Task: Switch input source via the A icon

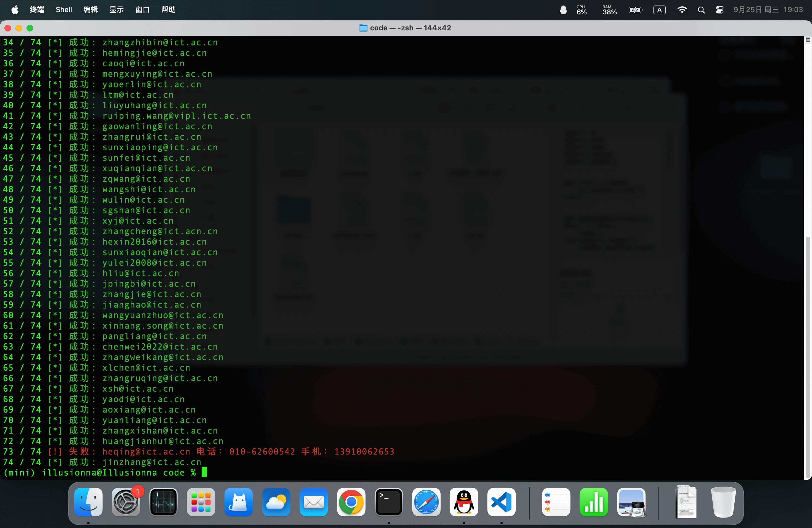Action: pyautogui.click(x=659, y=10)
